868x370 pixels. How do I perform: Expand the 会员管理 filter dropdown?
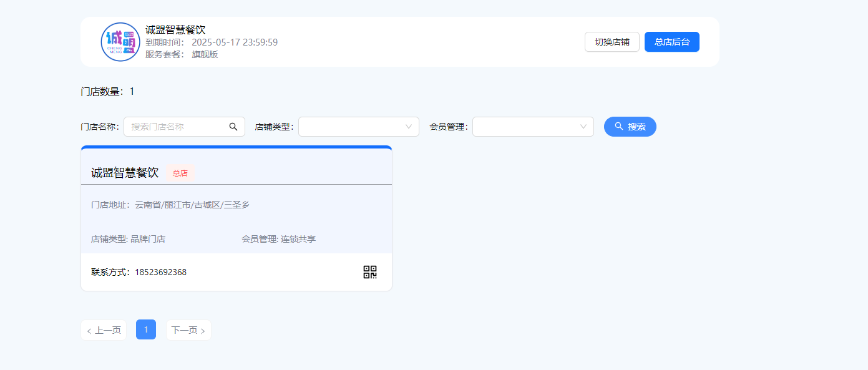(x=532, y=127)
